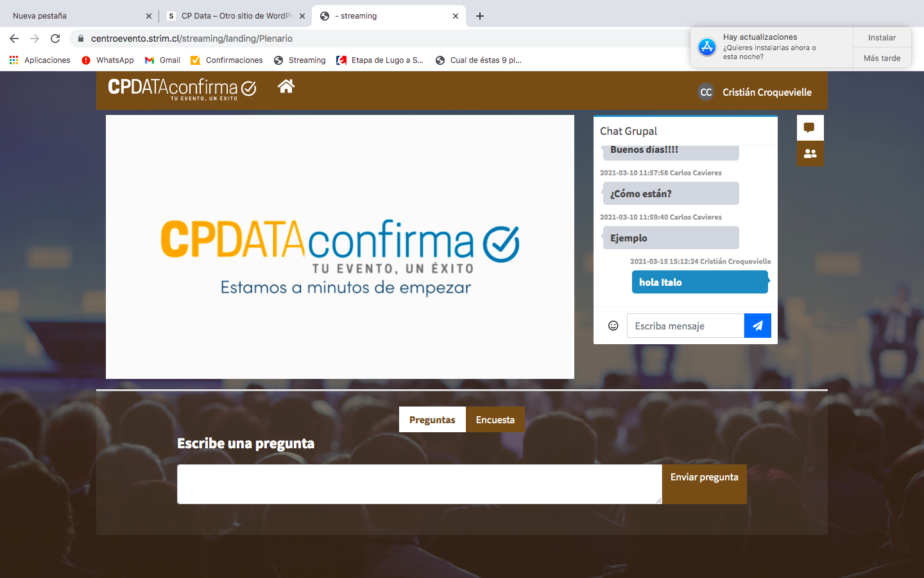Go back in browser history
The image size is (924, 578).
[14, 39]
